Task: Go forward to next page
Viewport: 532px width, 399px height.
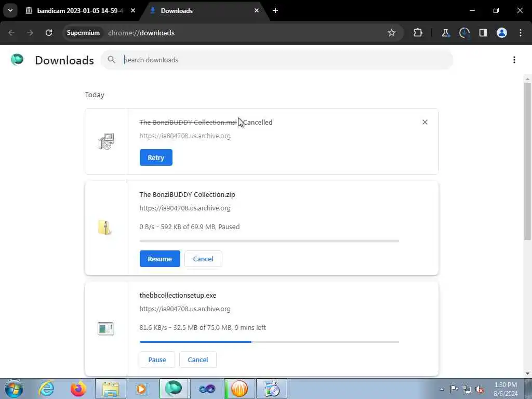Action: pyautogui.click(x=30, y=33)
